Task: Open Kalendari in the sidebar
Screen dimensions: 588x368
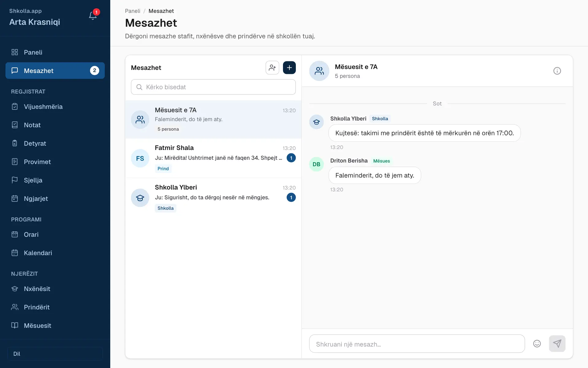Action: pyautogui.click(x=55, y=253)
